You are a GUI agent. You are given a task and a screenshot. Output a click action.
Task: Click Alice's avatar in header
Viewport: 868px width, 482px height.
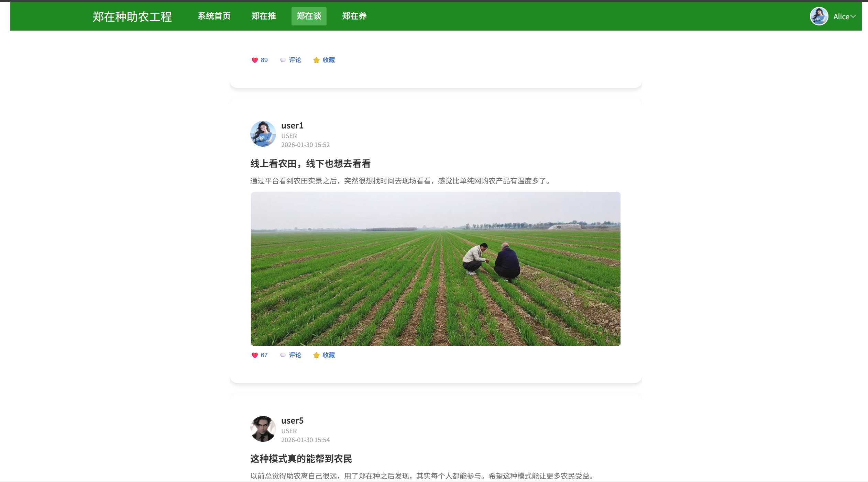pyautogui.click(x=819, y=16)
